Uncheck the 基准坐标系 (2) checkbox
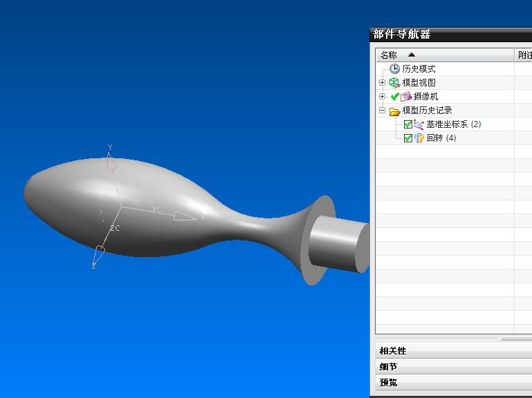Screen dimensions: 532x398 408,124
